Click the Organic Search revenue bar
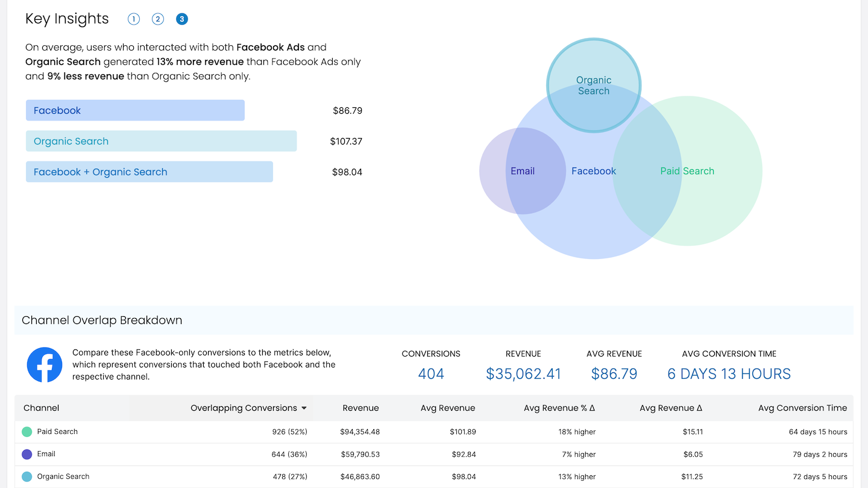 [x=161, y=141]
